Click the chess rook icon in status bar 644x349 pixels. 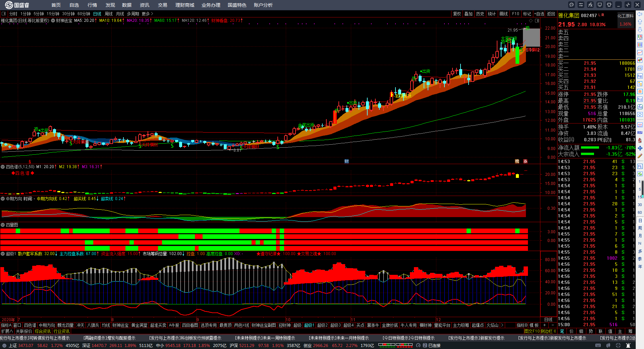[628, 345]
